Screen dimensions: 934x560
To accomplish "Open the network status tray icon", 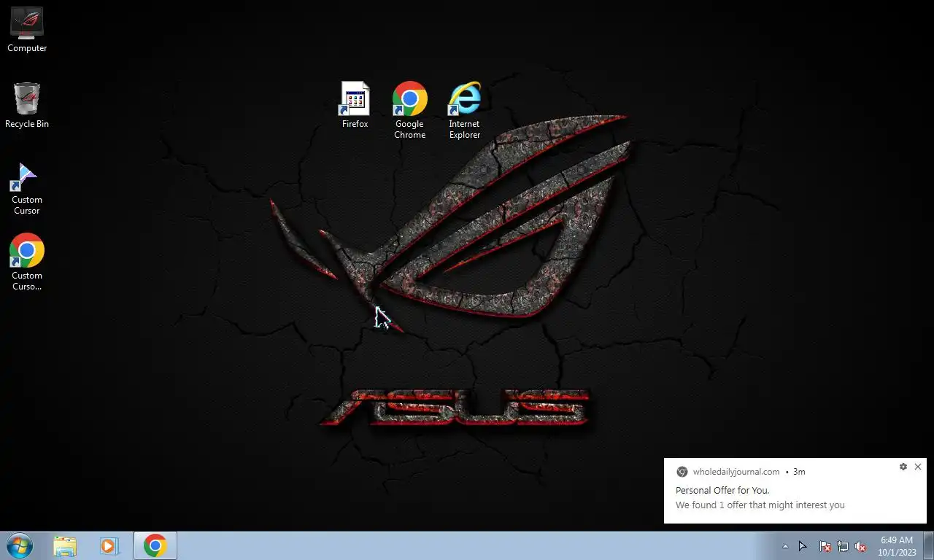I will [x=843, y=546].
